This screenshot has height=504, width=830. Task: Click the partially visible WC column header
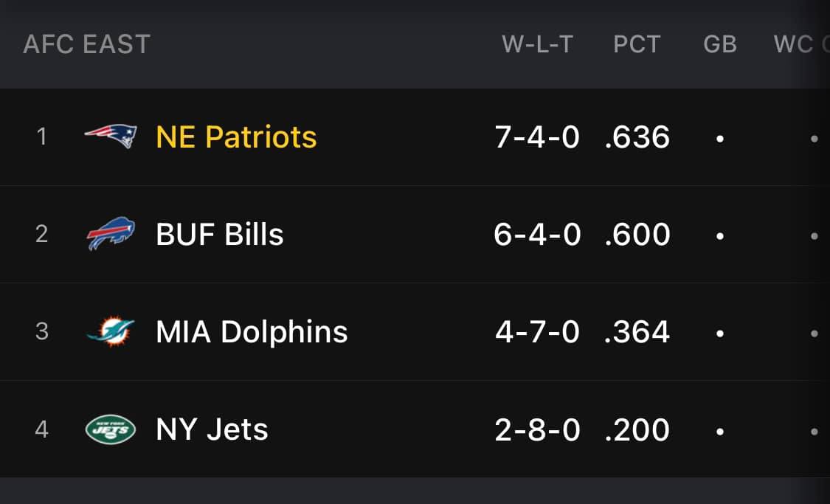coord(795,44)
